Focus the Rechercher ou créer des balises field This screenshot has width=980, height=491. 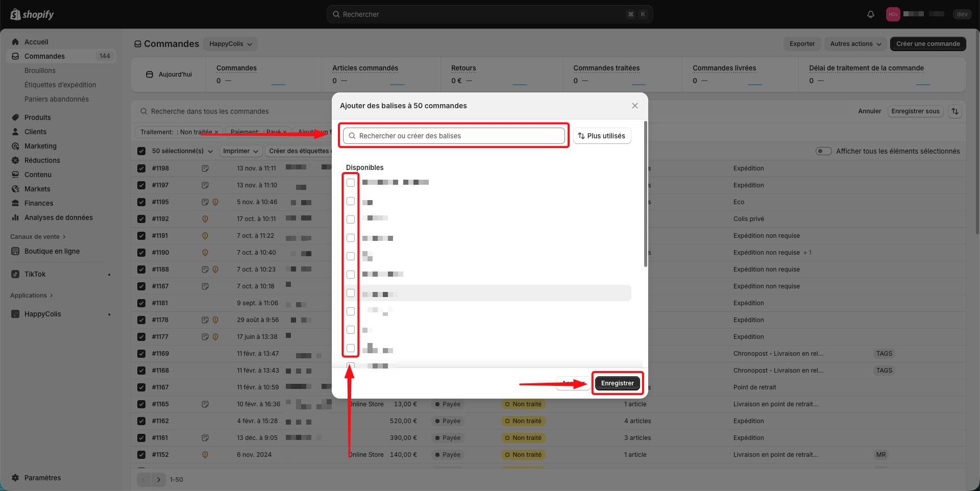coord(454,136)
